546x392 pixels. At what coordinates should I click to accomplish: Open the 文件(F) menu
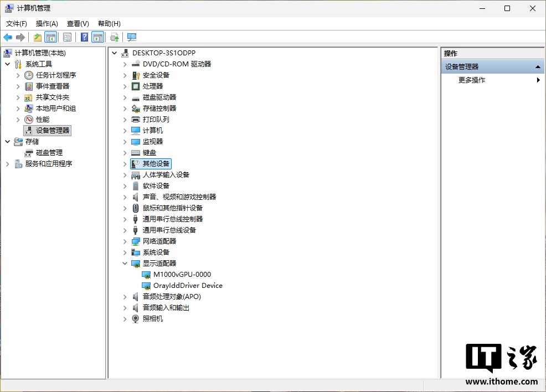(17, 24)
